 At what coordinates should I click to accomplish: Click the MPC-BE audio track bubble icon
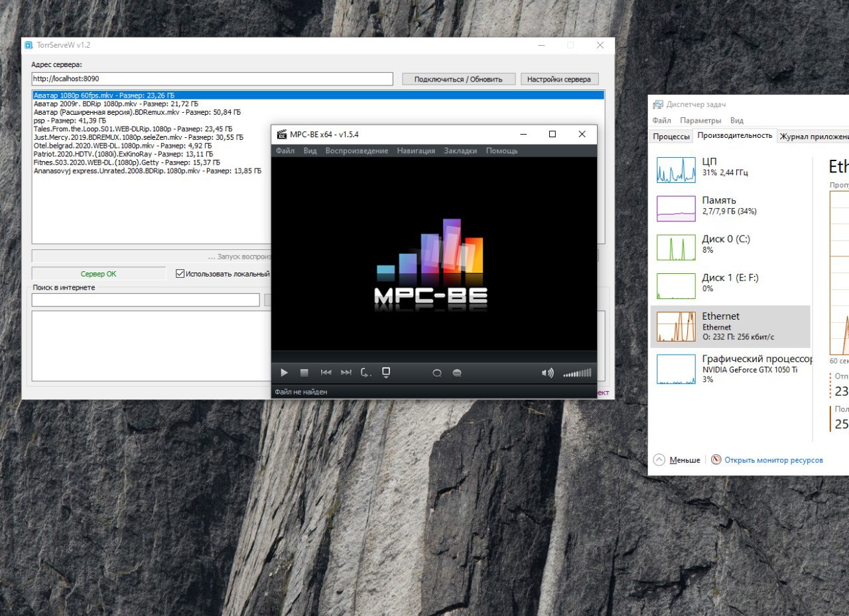437,373
